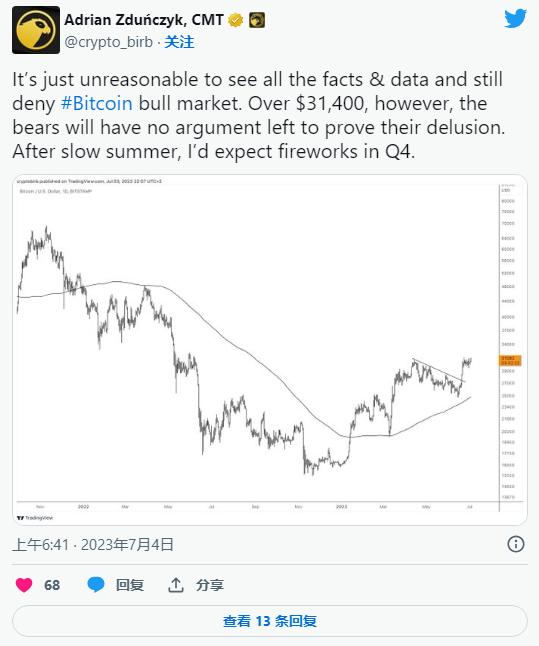The image size is (539, 646).
Task: Open the tweet info circle icon
Action: click(x=516, y=544)
